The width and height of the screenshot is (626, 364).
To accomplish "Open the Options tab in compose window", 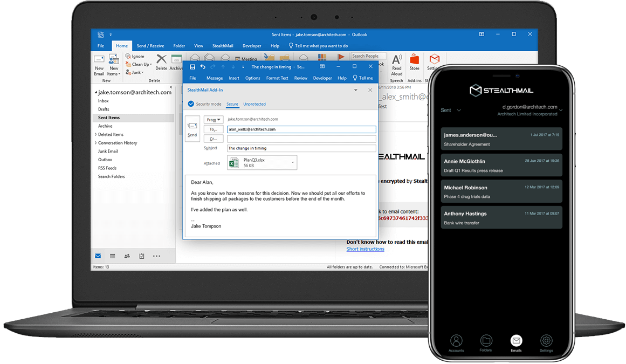I will (252, 78).
